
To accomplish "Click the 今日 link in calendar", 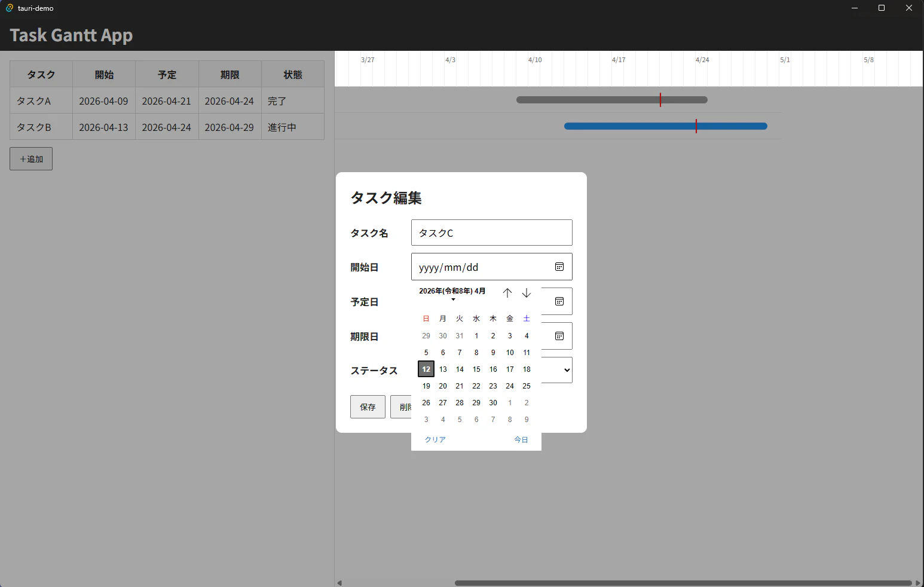I will (x=521, y=439).
